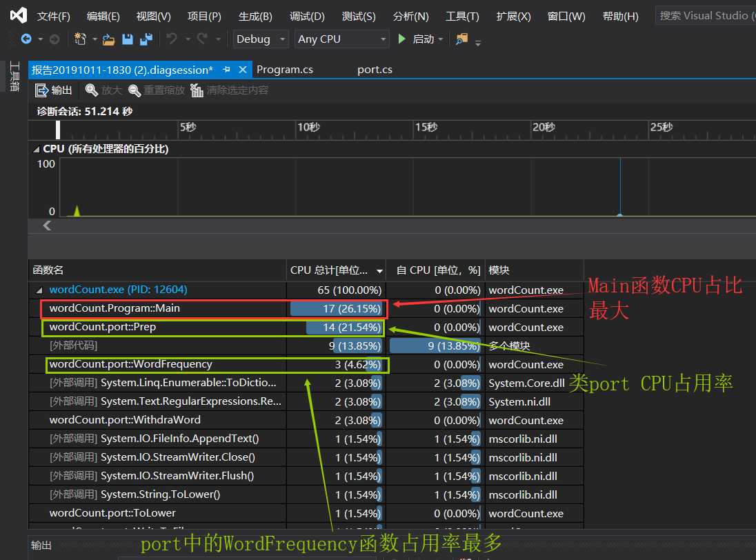Click the 重置缩放 reset zoom icon
The height and width of the screenshot is (560, 756).
click(x=135, y=90)
